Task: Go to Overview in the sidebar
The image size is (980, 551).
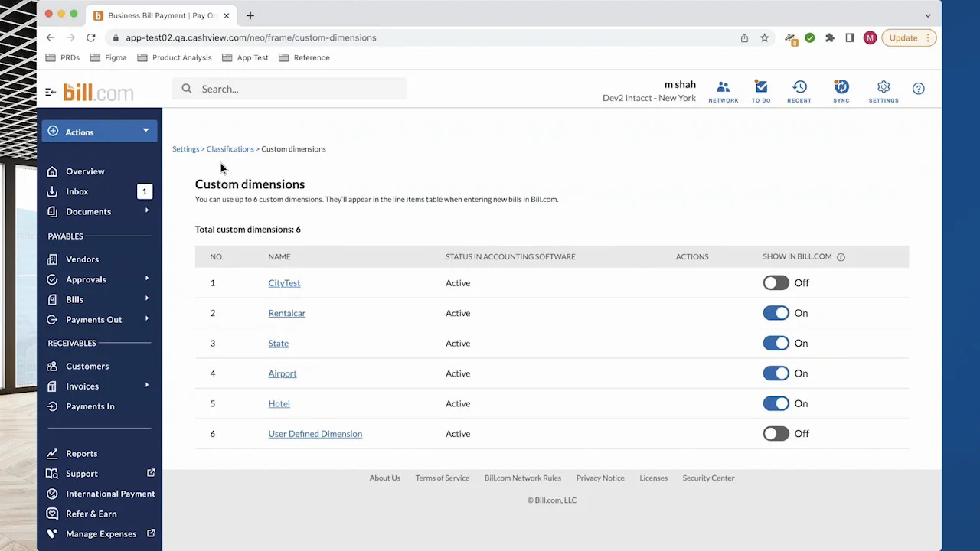Action: [x=85, y=171]
